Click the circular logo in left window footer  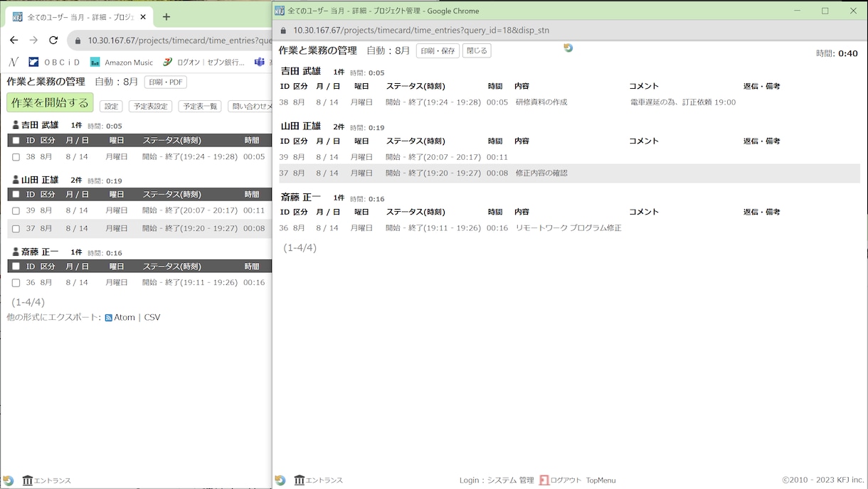[8, 480]
